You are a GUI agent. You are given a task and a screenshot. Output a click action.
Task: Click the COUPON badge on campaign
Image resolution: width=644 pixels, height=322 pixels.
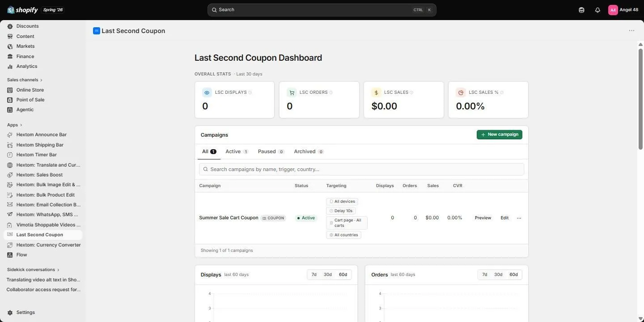273,218
